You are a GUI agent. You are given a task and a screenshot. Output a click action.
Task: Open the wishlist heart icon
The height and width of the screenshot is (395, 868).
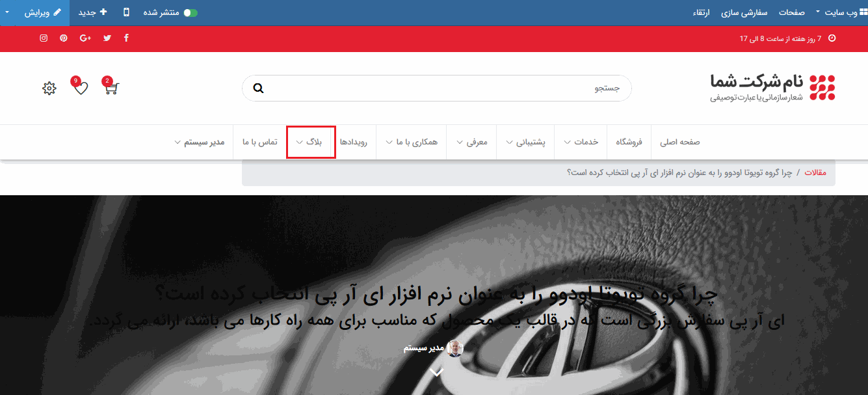point(80,87)
